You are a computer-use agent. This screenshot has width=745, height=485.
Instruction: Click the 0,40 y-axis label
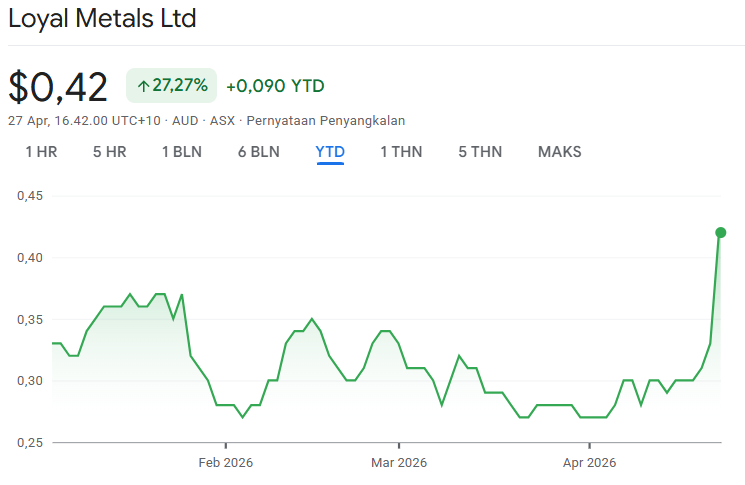click(x=30, y=257)
